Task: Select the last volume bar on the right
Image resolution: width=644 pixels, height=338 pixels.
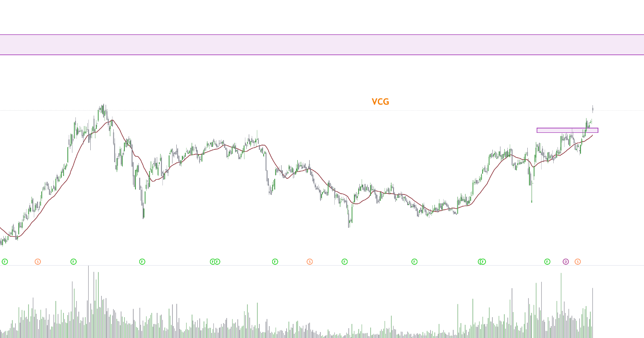Action: point(592,313)
